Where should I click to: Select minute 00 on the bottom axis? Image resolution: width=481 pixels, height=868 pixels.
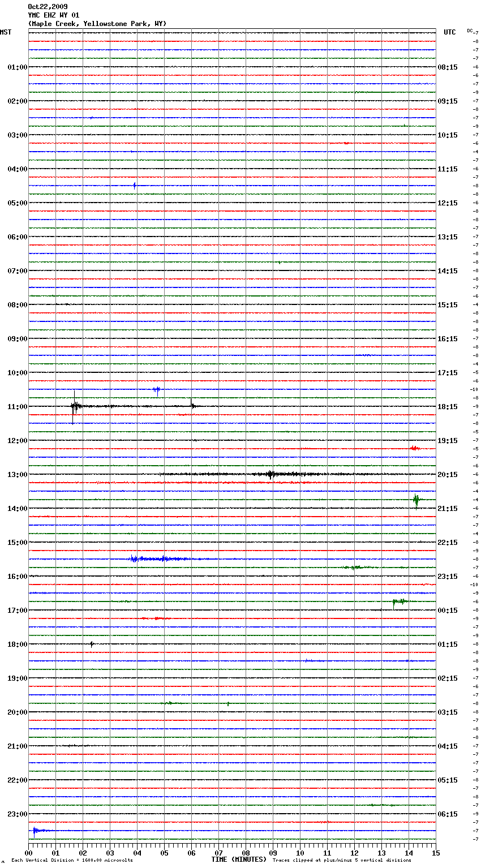(28, 853)
